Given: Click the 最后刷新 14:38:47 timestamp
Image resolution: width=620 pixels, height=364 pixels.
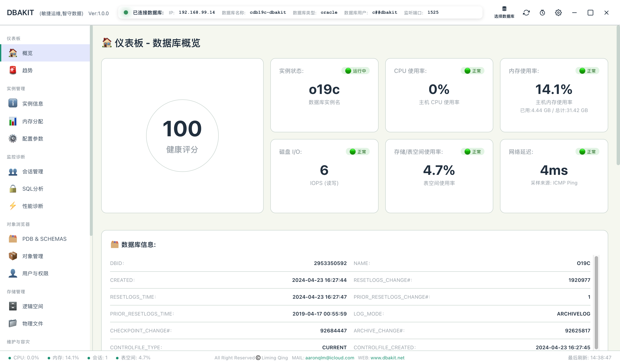Looking at the screenshot, I should click(x=589, y=358).
